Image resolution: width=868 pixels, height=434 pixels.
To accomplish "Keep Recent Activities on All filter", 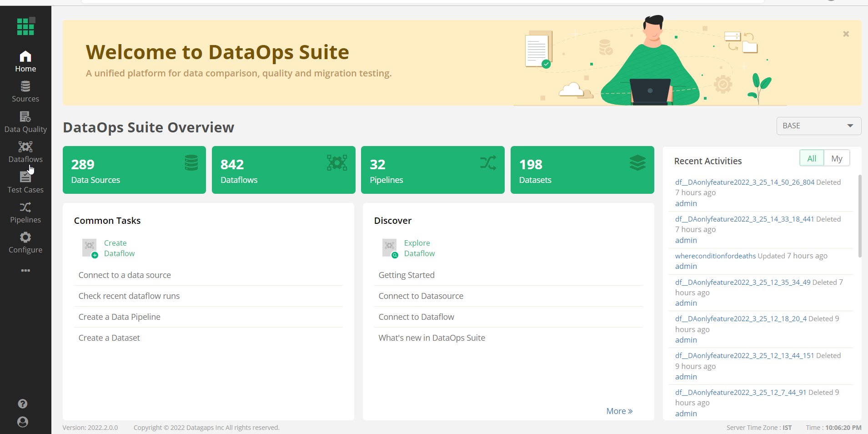I will (811, 158).
